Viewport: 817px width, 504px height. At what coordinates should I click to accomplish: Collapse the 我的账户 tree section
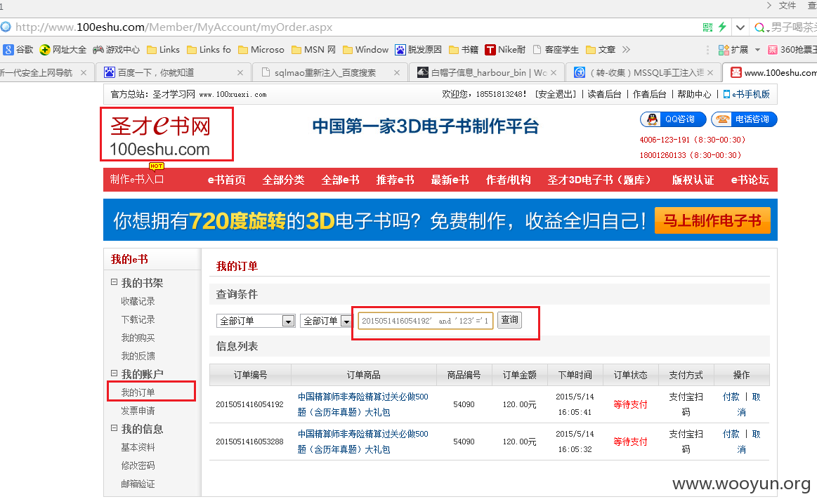tap(114, 373)
